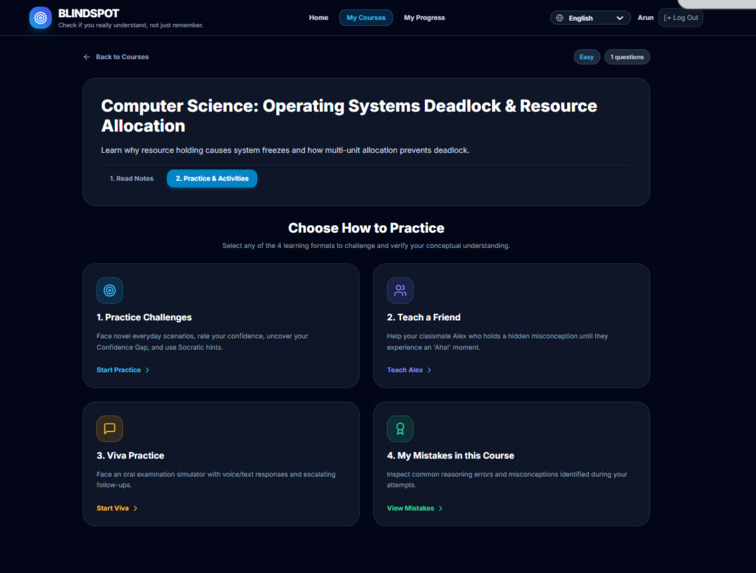
Task: Click the chevron after View Mistakes
Action: 441,508
